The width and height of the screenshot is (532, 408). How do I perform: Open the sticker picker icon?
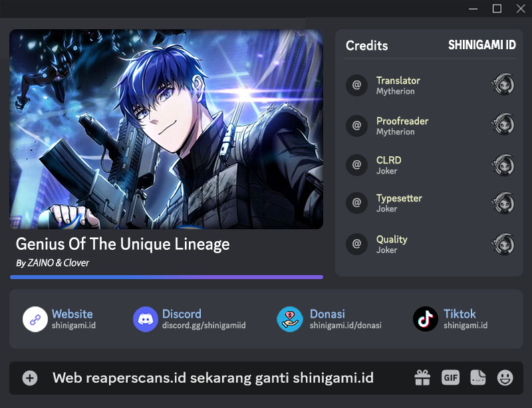click(x=477, y=377)
